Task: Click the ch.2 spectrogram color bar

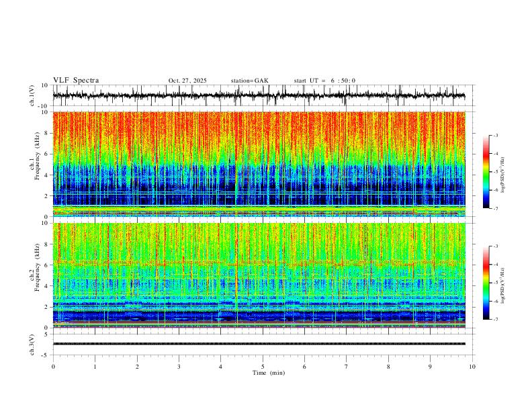Action: tap(486, 283)
